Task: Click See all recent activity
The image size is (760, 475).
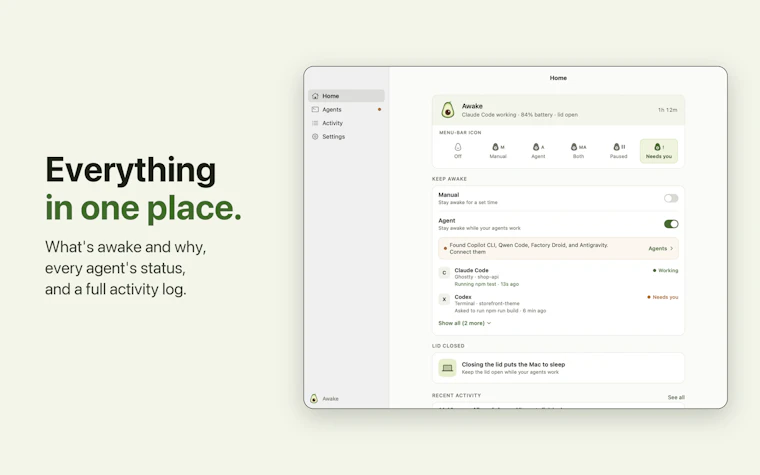Action: pos(676,397)
